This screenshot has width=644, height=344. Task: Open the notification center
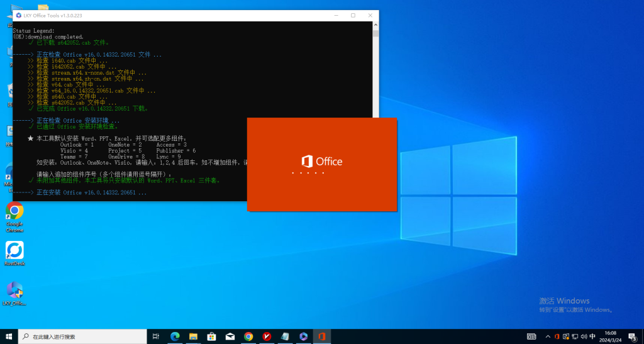pyautogui.click(x=633, y=336)
